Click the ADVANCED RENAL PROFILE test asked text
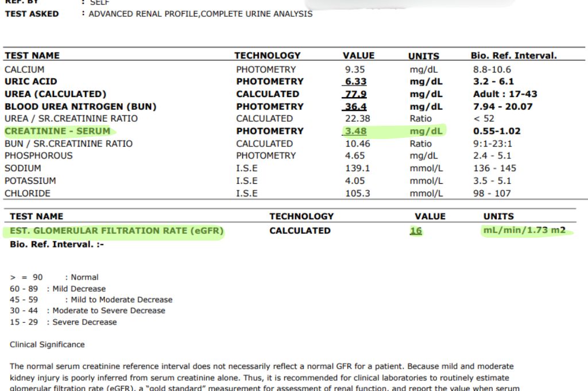The image size is (588, 391). click(144, 14)
